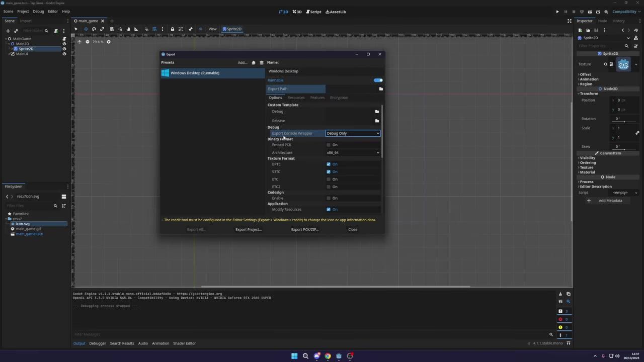Lock the selected node with the padlock icon
The width and height of the screenshot is (644, 362).
(172, 29)
